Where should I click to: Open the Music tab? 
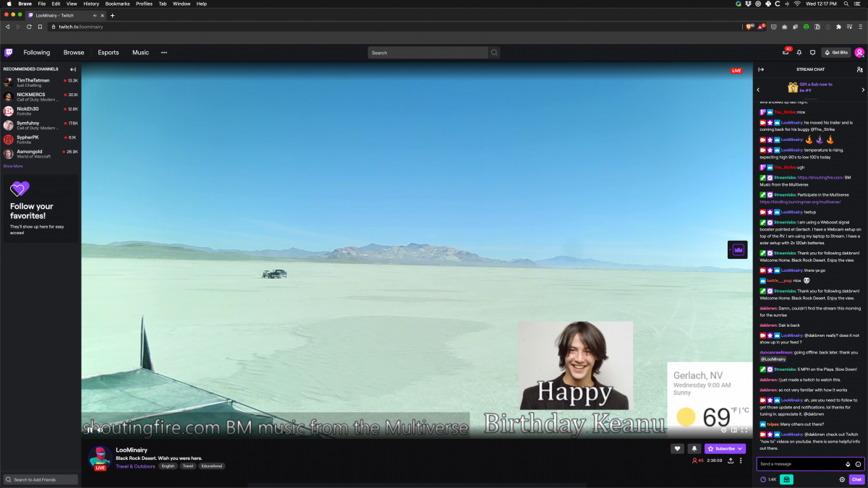pyautogui.click(x=140, y=52)
